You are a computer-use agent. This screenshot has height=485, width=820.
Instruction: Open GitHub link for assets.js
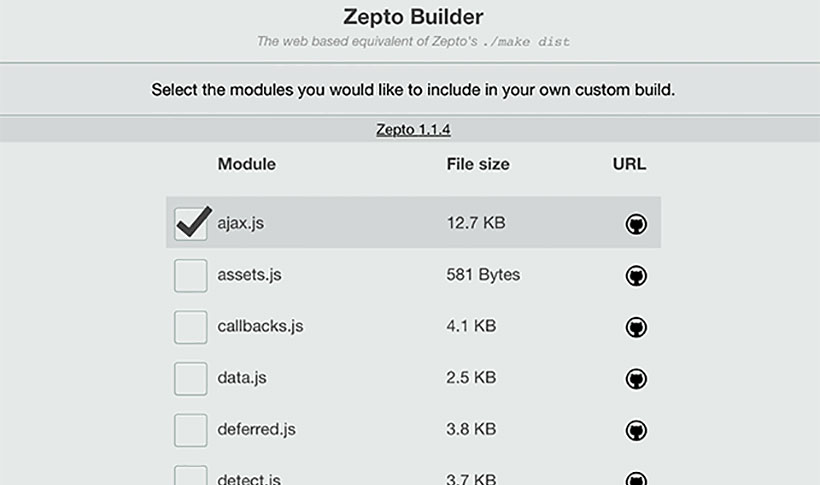pos(636,276)
